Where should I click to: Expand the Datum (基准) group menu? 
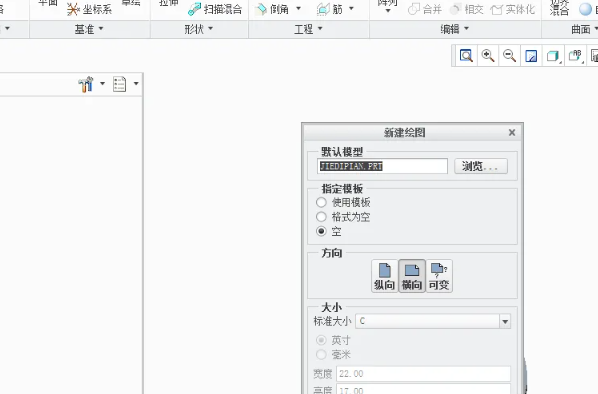pos(89,29)
